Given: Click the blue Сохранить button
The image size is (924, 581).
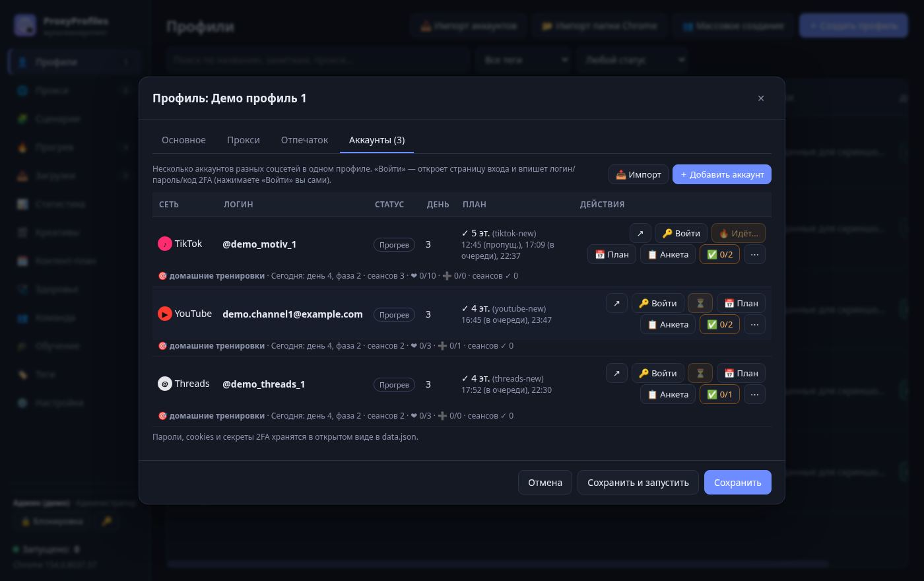Looking at the screenshot, I should click(738, 483).
